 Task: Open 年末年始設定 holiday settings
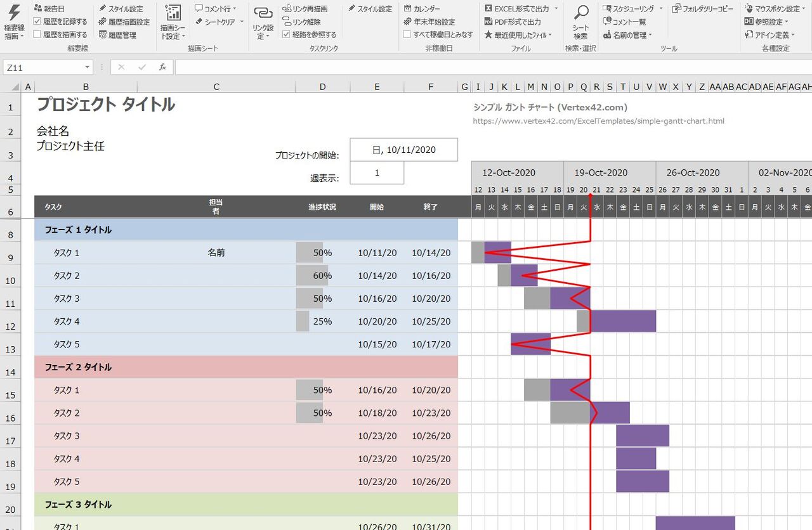tap(429, 22)
